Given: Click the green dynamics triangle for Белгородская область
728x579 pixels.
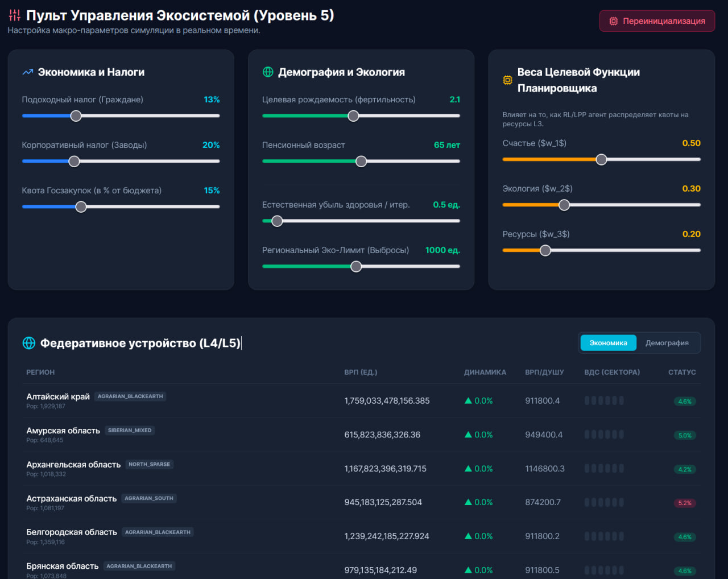Looking at the screenshot, I should point(468,536).
